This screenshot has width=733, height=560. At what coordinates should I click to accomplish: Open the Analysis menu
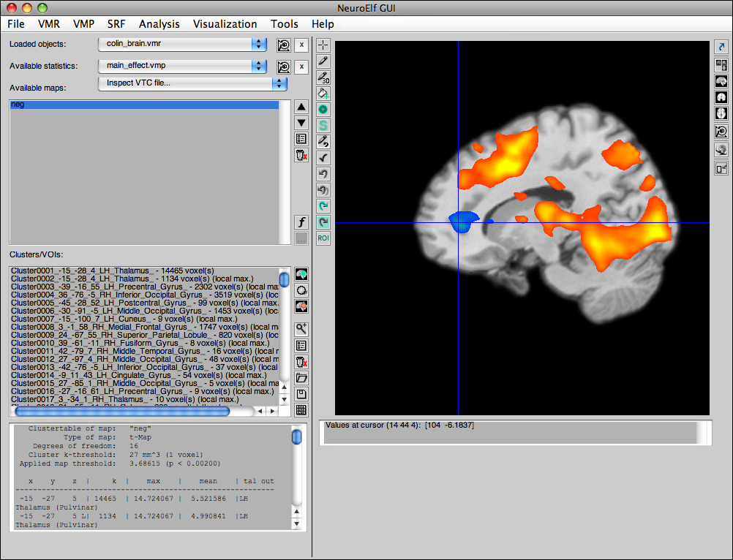coord(159,24)
